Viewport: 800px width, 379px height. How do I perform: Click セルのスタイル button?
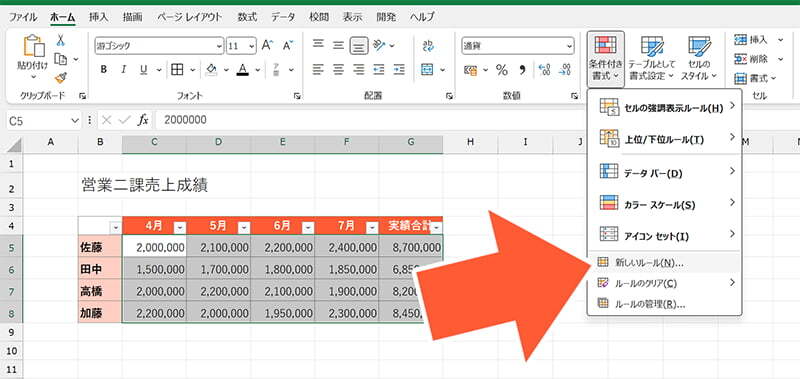point(698,59)
